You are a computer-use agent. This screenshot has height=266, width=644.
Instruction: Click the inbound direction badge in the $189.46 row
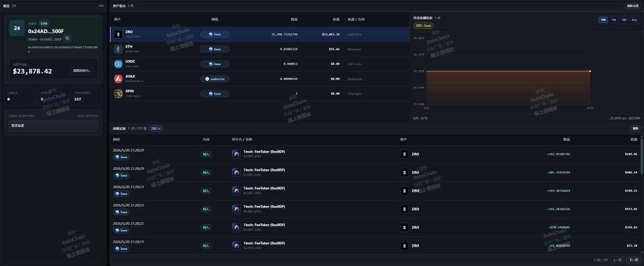207,154
